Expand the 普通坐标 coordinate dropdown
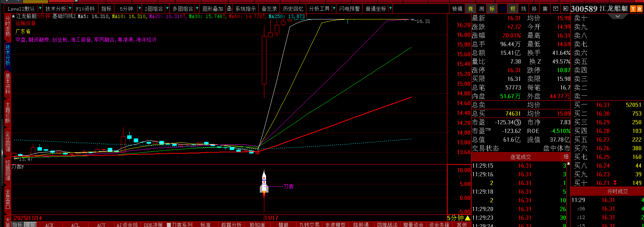Viewport: 644px width, 227px height. tap(390, 8)
